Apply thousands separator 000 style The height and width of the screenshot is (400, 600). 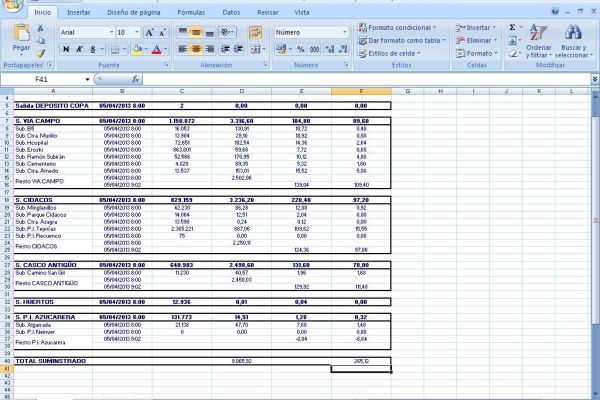pyautogui.click(x=315, y=49)
